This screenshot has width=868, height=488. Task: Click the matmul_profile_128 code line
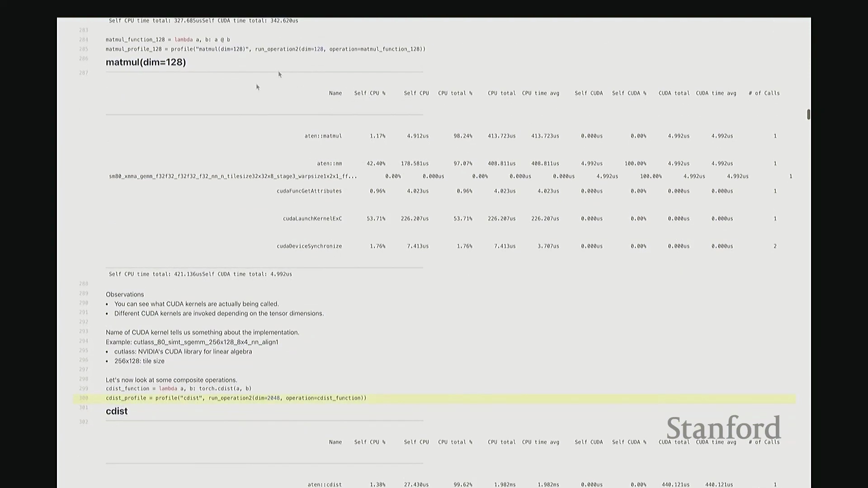pos(265,49)
